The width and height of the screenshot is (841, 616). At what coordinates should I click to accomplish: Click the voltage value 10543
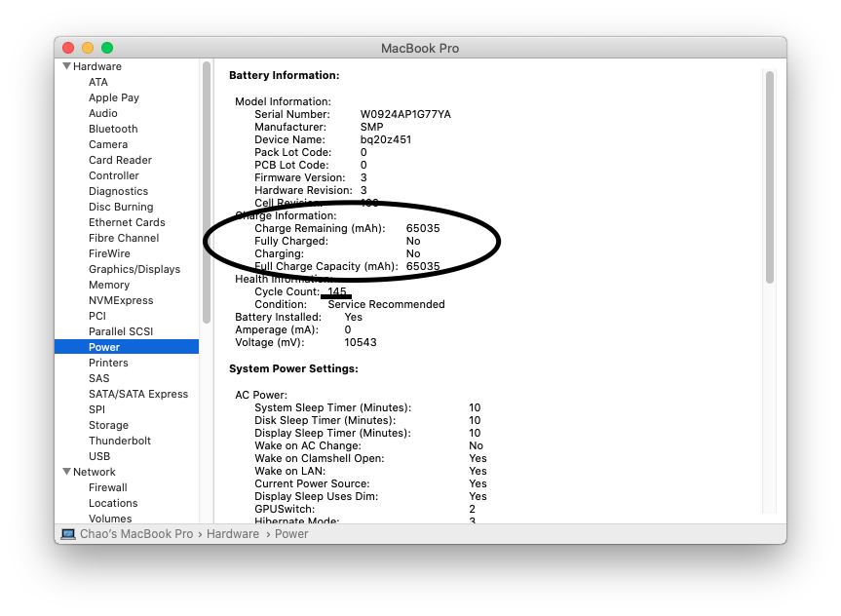(360, 342)
